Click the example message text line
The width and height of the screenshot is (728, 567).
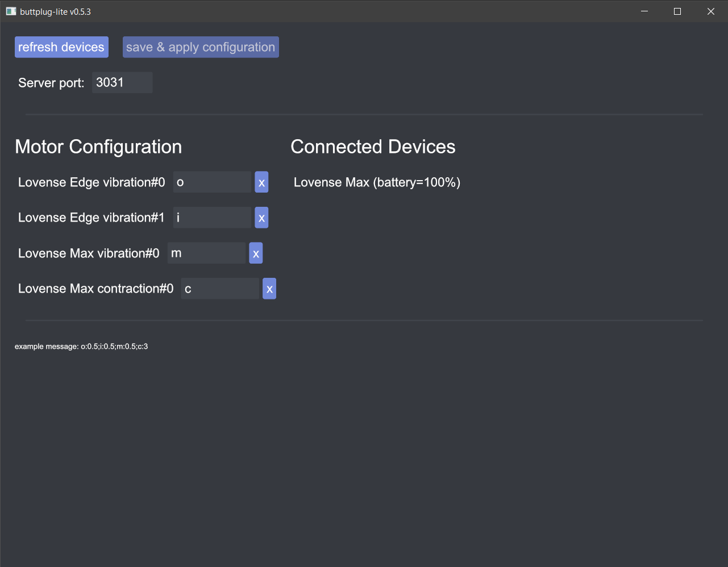(81, 347)
